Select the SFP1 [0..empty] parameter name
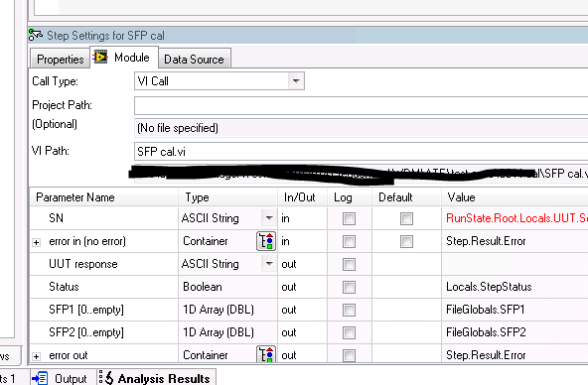The image size is (588, 385). click(x=86, y=310)
